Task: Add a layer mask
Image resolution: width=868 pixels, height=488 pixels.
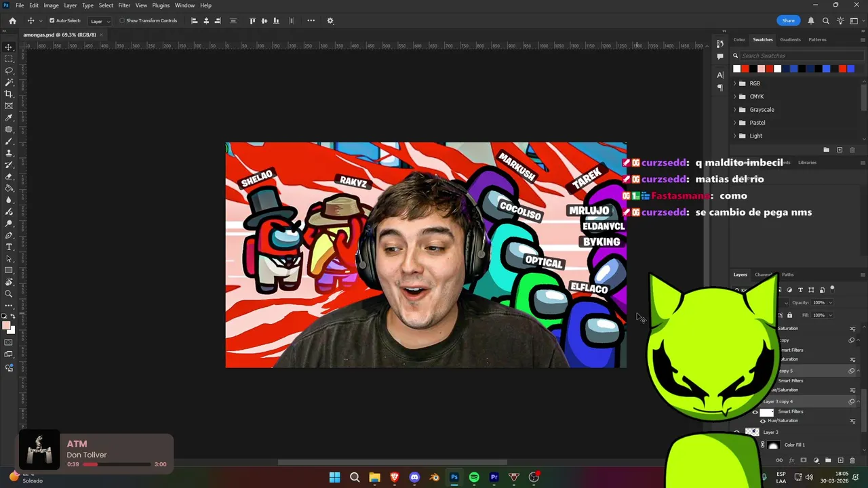Action: 804,461
